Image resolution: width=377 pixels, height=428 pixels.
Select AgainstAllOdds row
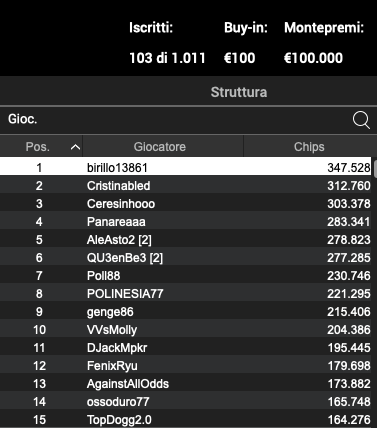coord(185,384)
